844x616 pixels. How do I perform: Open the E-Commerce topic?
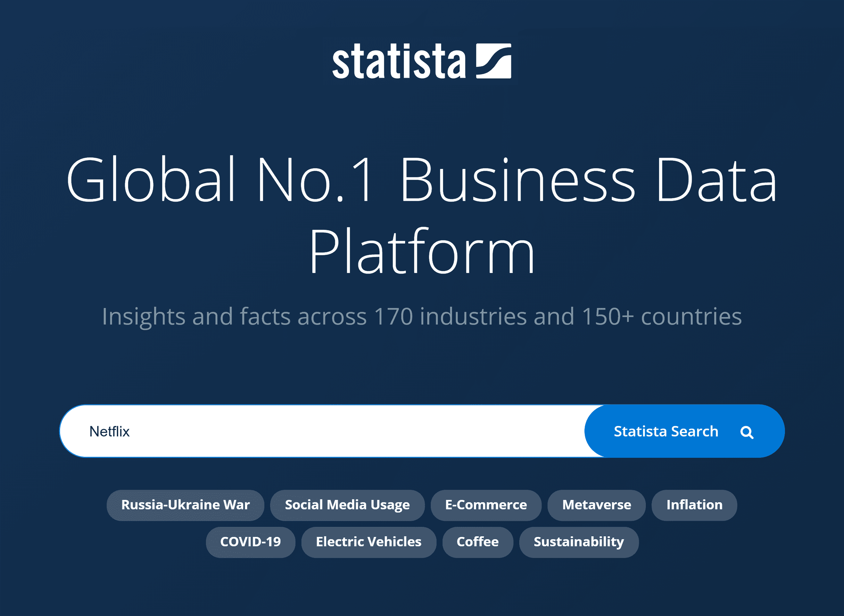(486, 505)
